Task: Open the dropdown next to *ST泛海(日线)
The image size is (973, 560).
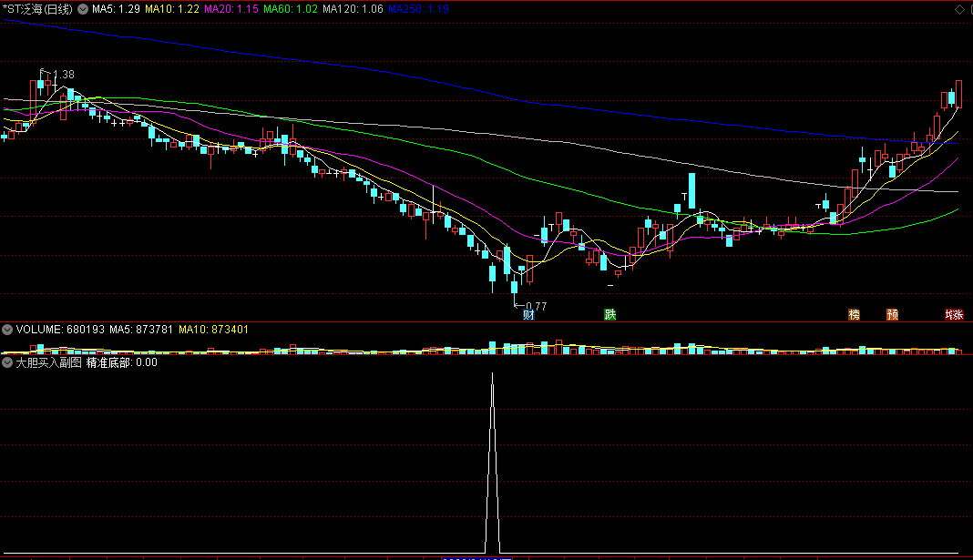Action: pyautogui.click(x=83, y=9)
